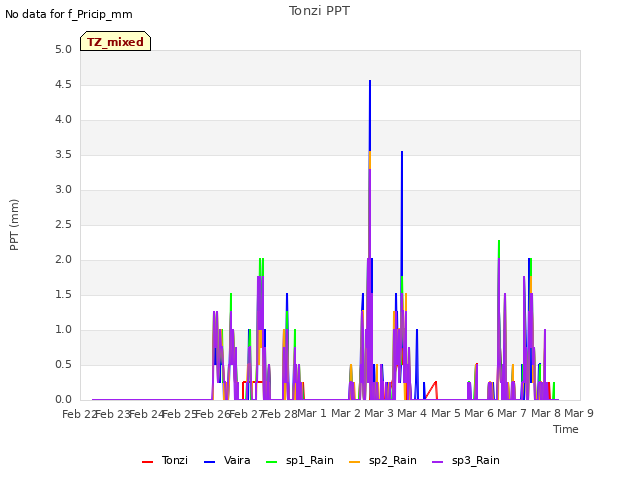Toggle the sp2_Rain legend entry

(x=383, y=460)
